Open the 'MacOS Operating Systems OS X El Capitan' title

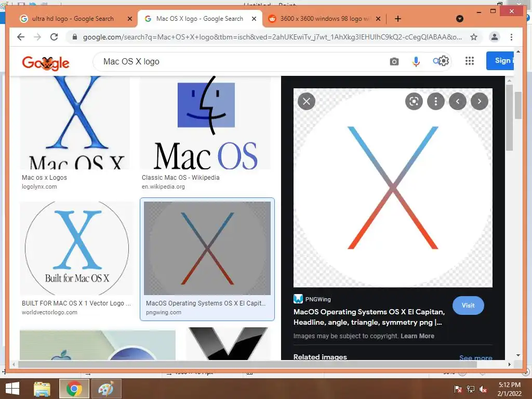pos(369,317)
